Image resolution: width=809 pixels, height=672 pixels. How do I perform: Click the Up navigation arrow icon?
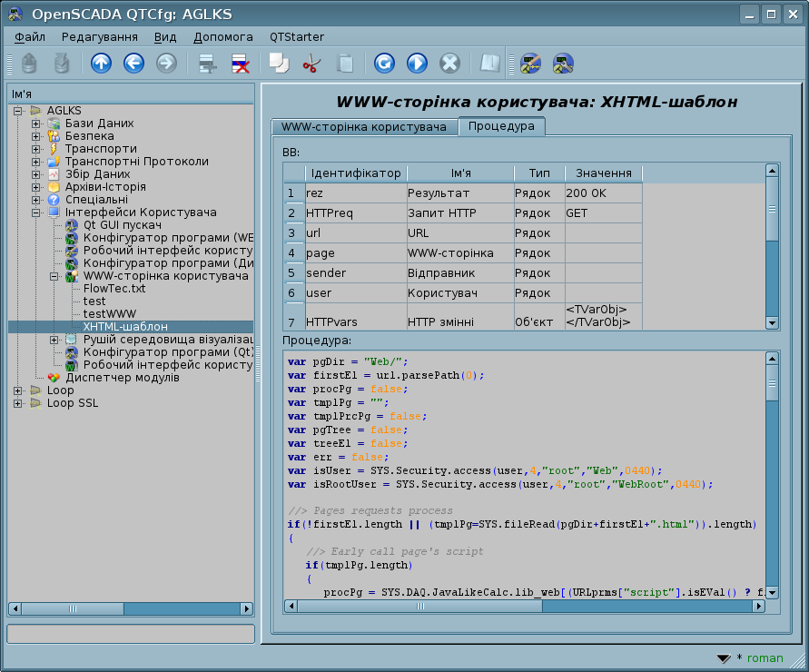[x=101, y=64]
